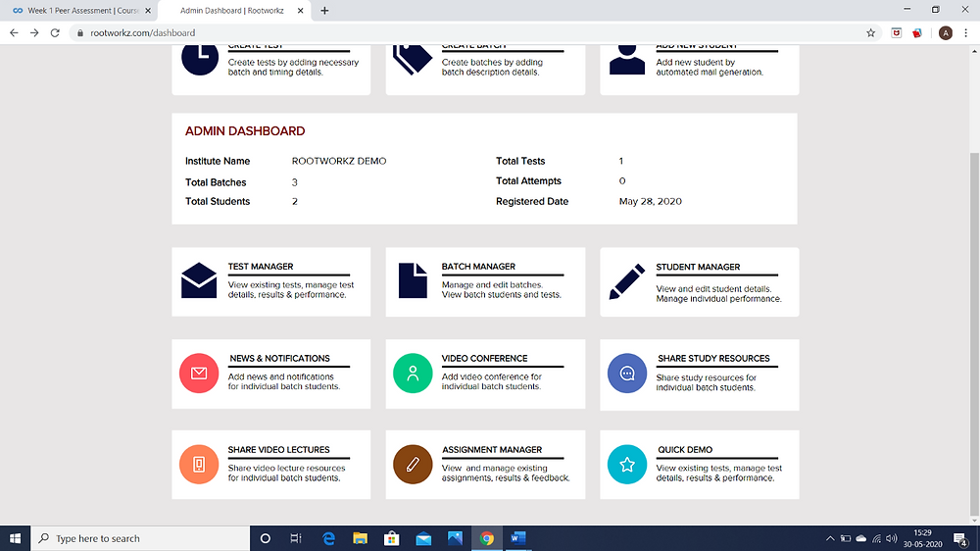Open Windows Start menu
Image resolution: width=980 pixels, height=551 pixels.
click(x=15, y=538)
